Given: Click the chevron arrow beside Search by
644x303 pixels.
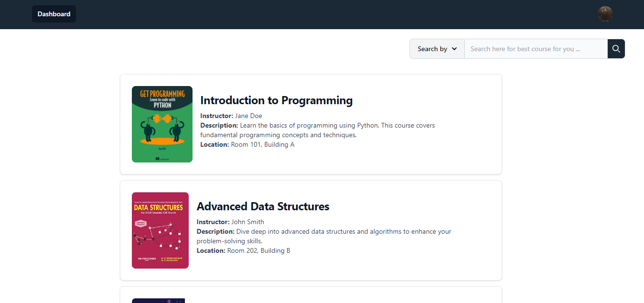Looking at the screenshot, I should (454, 49).
